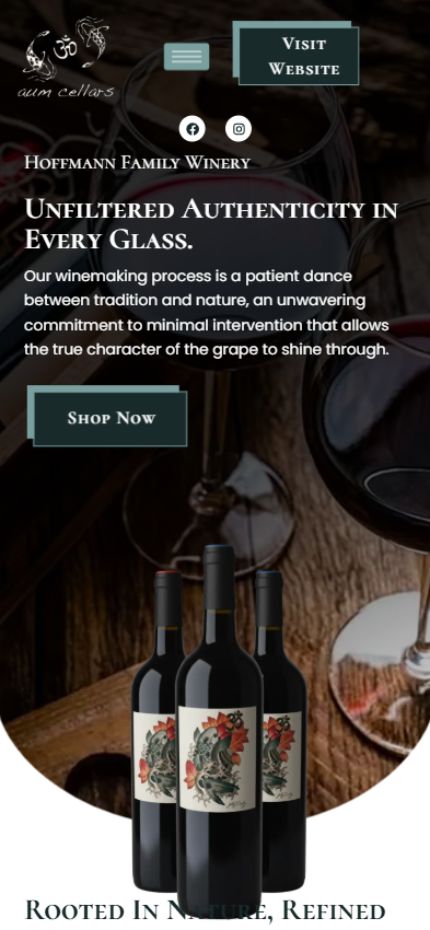Open the hamburger navigation menu
Image resolution: width=430 pixels, height=930 pixels.
point(186,57)
